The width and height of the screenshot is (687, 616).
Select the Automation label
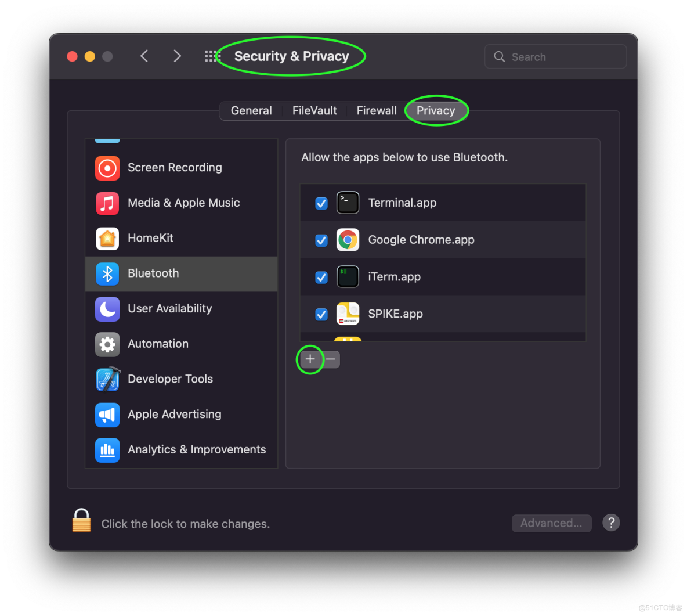(158, 344)
